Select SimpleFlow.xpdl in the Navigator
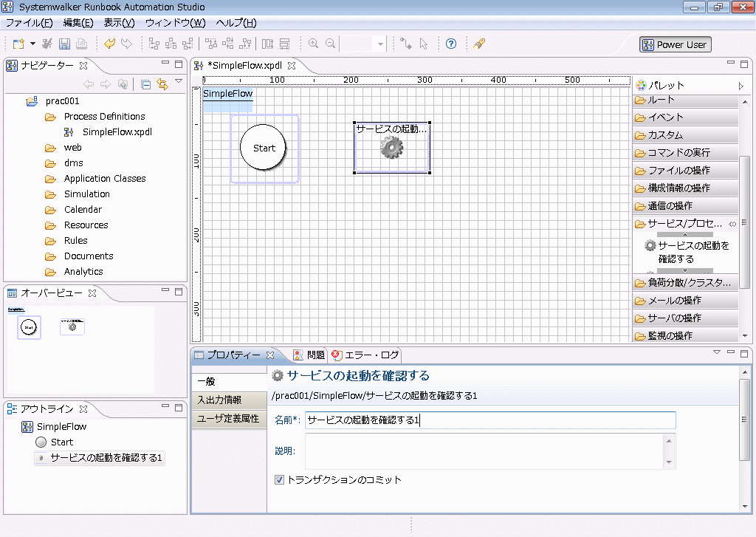This screenshot has height=537, width=756. (117, 131)
